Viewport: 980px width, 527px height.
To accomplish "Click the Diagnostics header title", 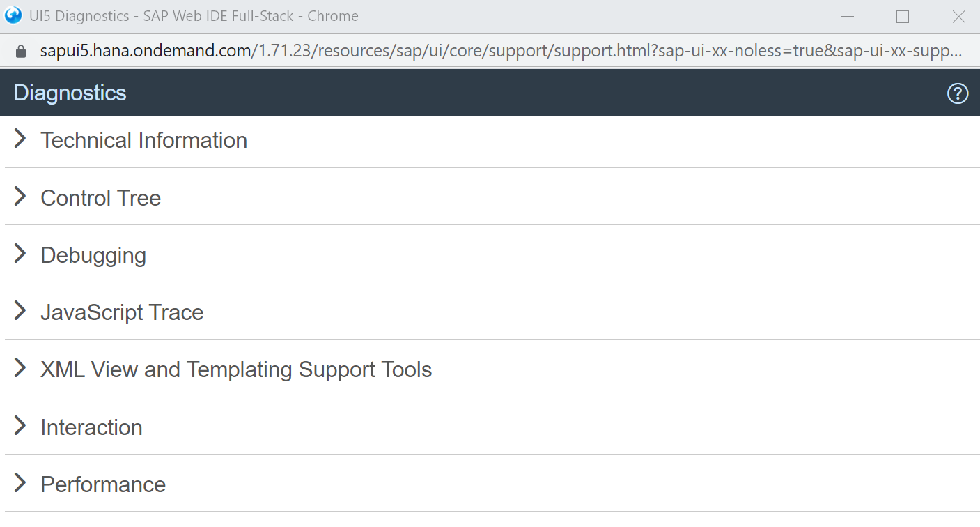I will 70,93.
